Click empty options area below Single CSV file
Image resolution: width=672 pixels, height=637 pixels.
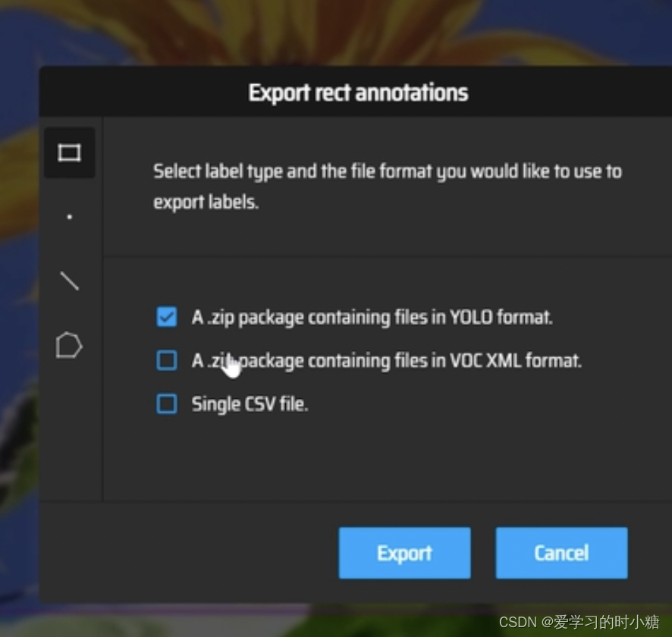pos(386,458)
